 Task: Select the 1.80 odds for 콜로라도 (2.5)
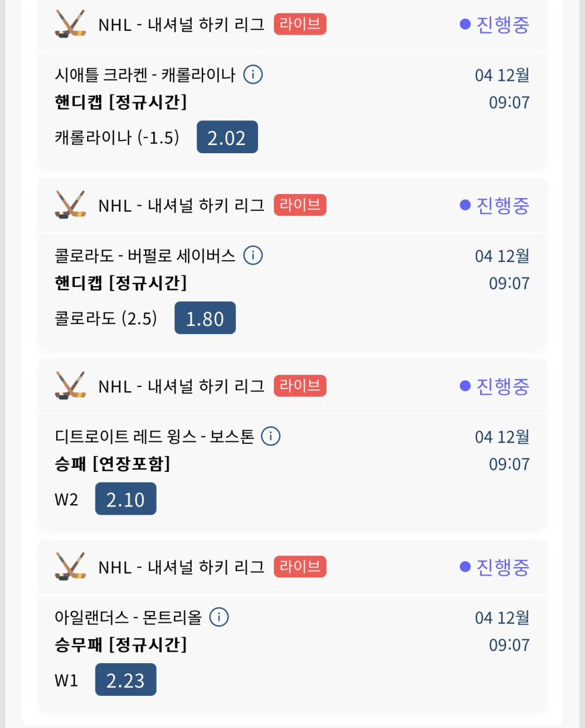tap(205, 318)
